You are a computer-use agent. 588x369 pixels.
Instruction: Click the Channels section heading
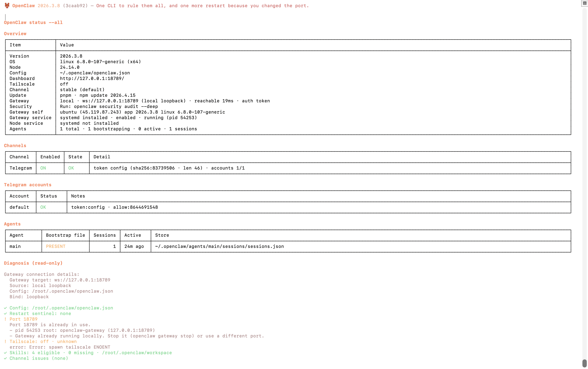click(x=15, y=146)
